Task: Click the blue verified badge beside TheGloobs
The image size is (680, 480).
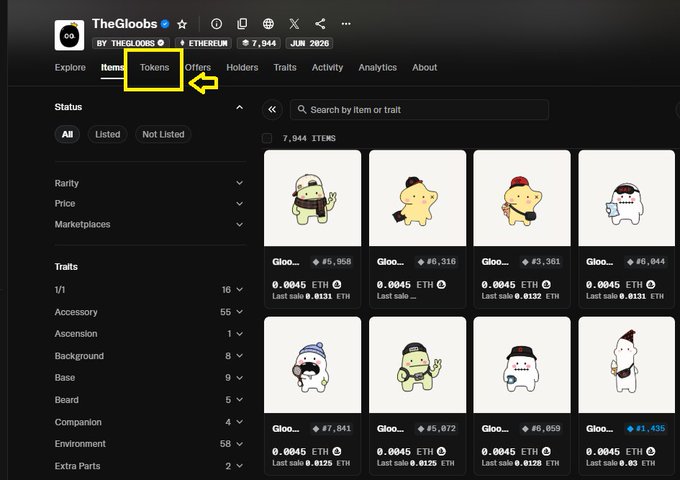Action: pos(165,24)
